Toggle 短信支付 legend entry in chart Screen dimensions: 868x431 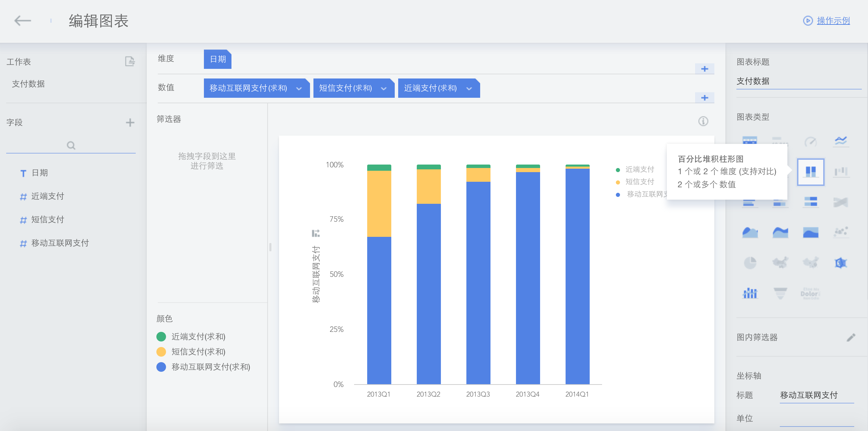click(639, 182)
